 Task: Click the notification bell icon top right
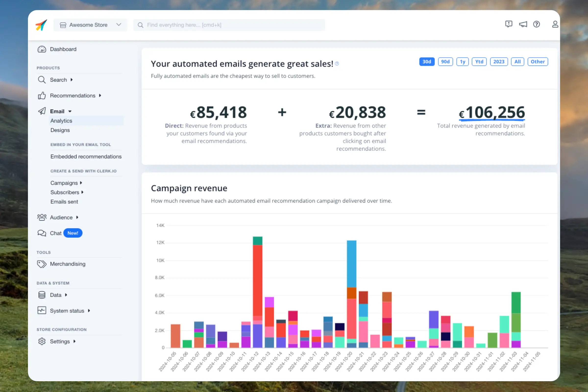pyautogui.click(x=522, y=24)
